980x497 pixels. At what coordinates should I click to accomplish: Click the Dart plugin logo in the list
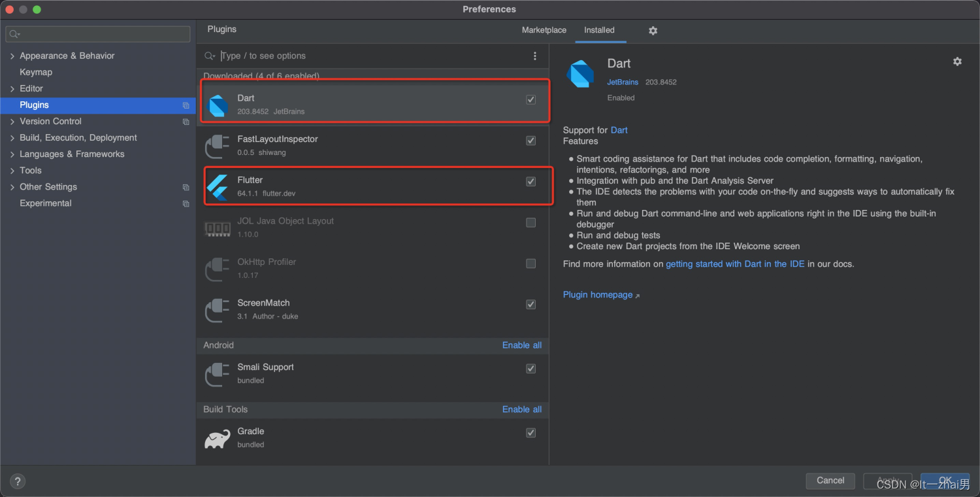click(x=218, y=105)
